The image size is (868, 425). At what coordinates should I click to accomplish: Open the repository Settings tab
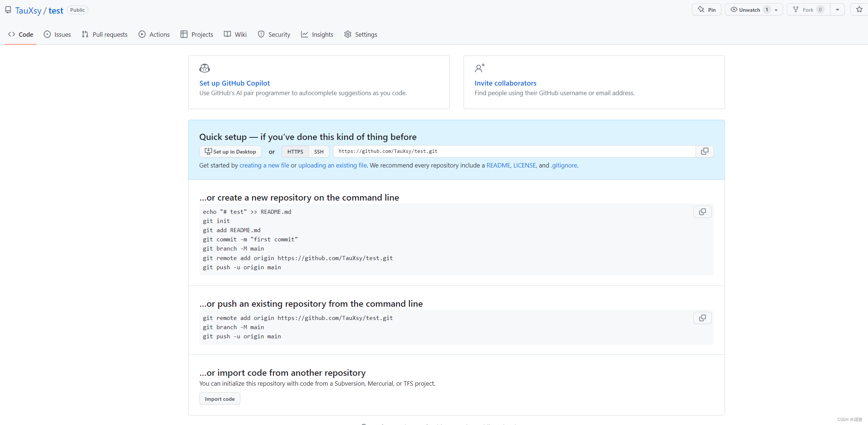tap(361, 34)
